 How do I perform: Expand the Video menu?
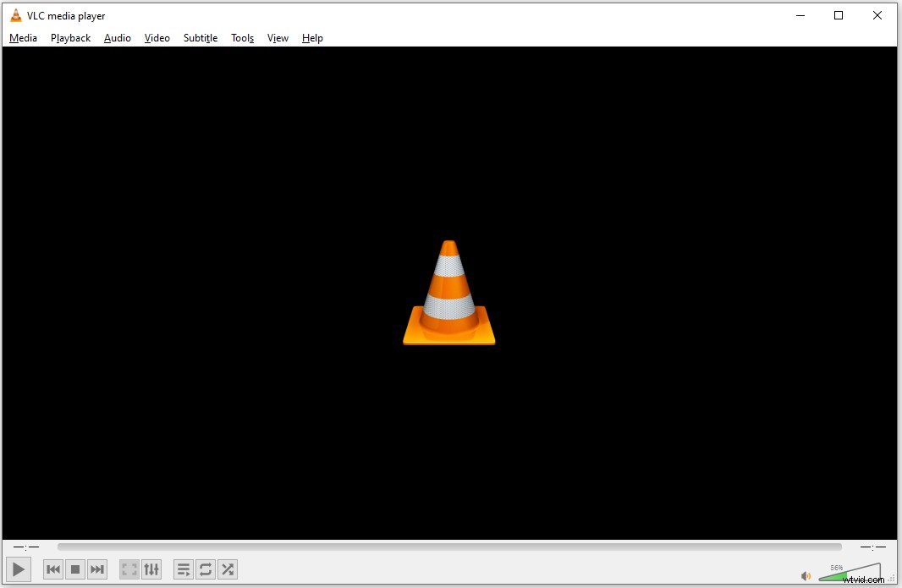coord(157,38)
